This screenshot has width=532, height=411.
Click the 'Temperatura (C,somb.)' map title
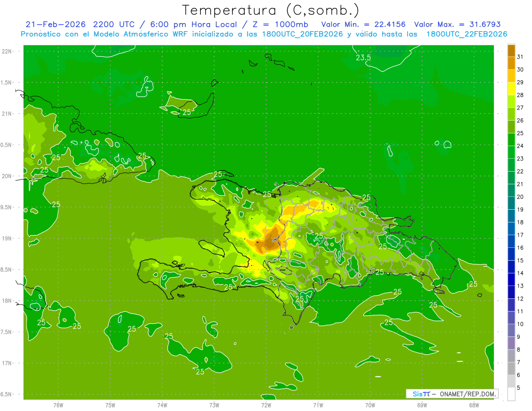tap(271, 10)
